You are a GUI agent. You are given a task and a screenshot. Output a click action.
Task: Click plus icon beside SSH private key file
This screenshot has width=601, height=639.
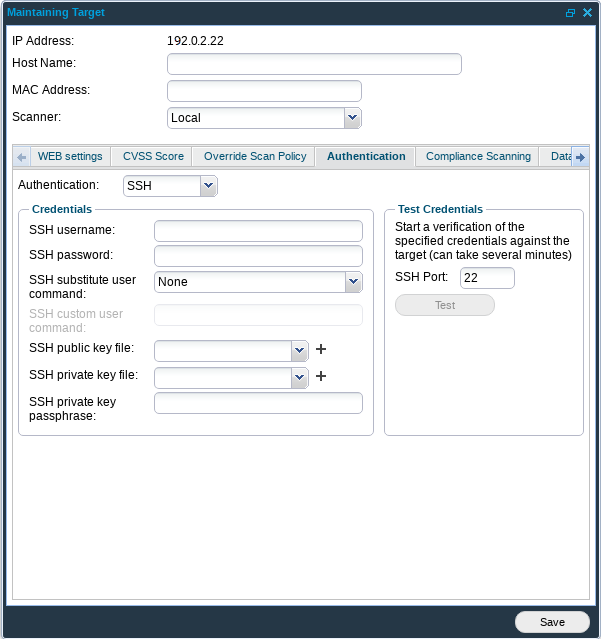[x=321, y=377]
